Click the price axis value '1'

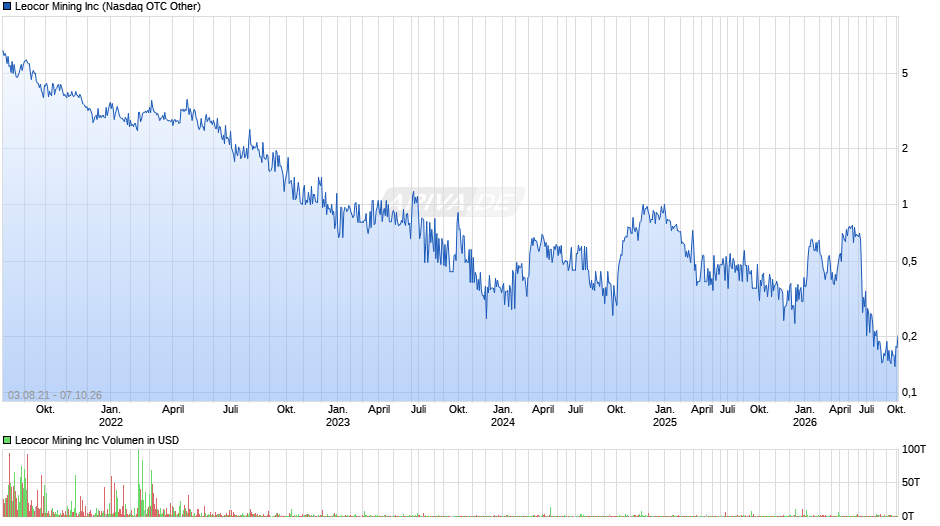905,205
